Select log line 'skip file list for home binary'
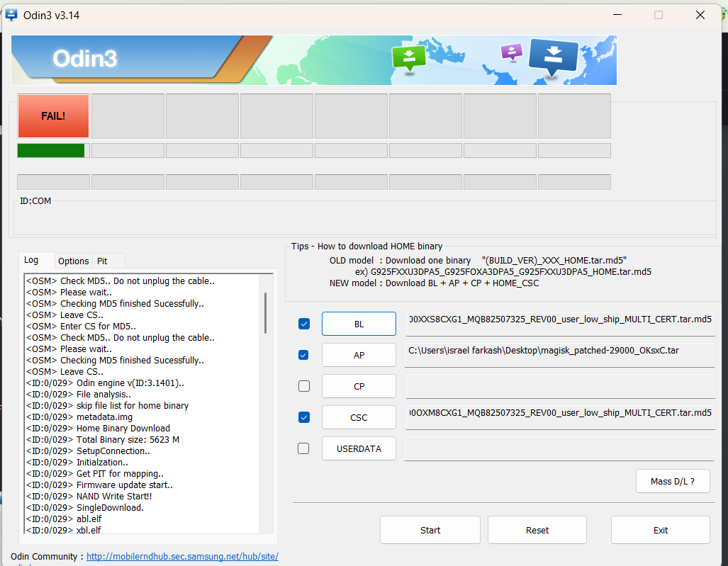 tap(107, 405)
